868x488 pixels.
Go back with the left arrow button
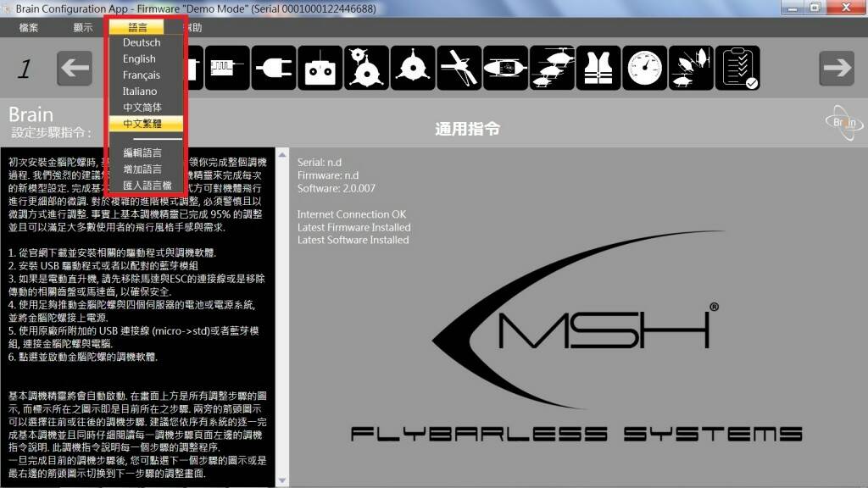tap(75, 68)
